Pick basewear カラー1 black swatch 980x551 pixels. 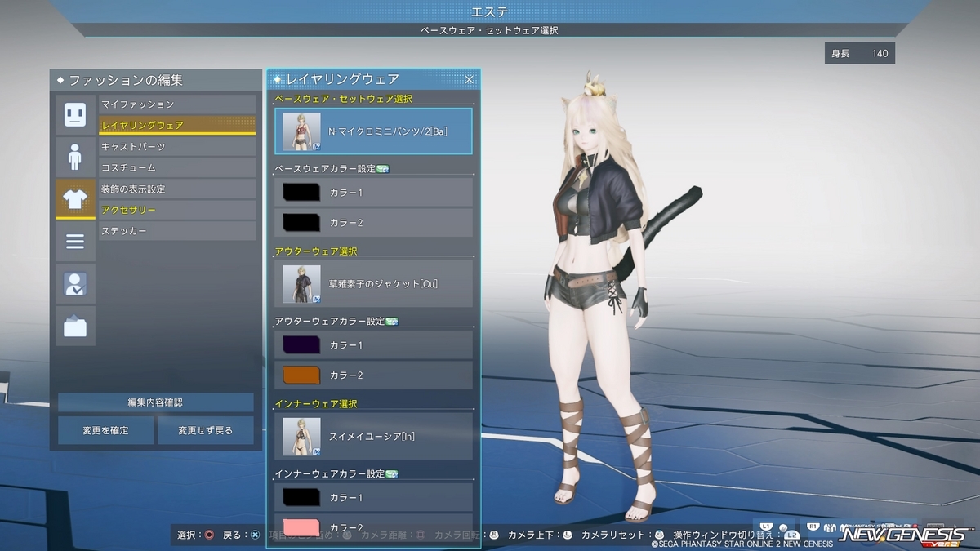click(301, 193)
